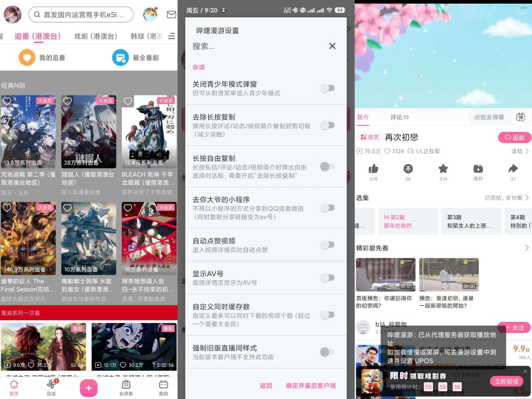The width and height of the screenshot is (532, 399).
Task: Give a coin using the coin icon
Action: point(408,169)
